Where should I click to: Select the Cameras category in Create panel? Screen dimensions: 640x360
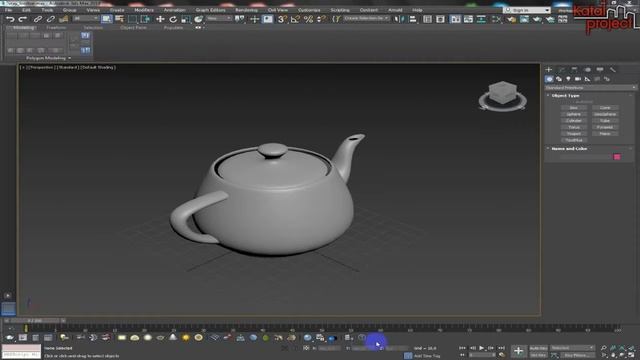coord(578,79)
